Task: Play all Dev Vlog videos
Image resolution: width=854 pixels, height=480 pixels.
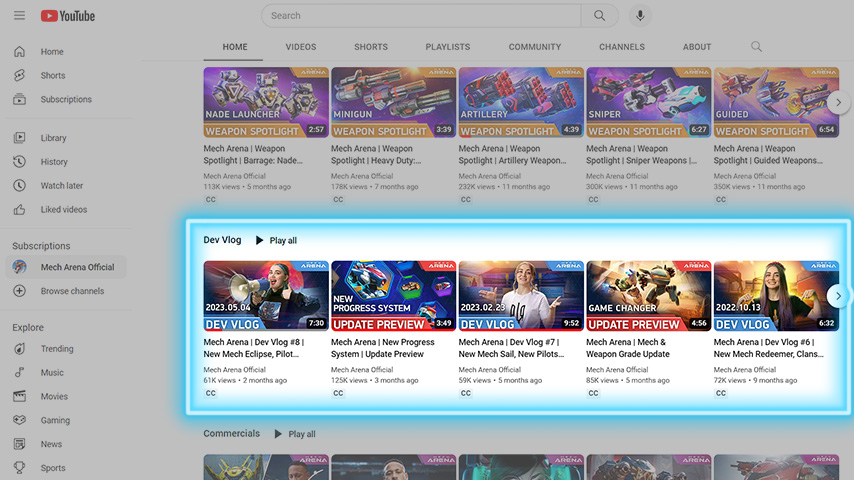Action: tap(276, 240)
